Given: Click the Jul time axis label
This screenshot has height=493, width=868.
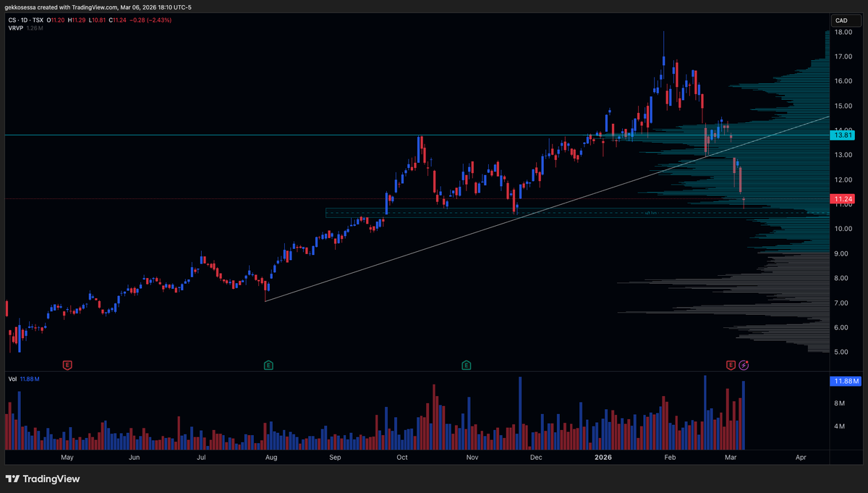Looking at the screenshot, I should click(200, 458).
